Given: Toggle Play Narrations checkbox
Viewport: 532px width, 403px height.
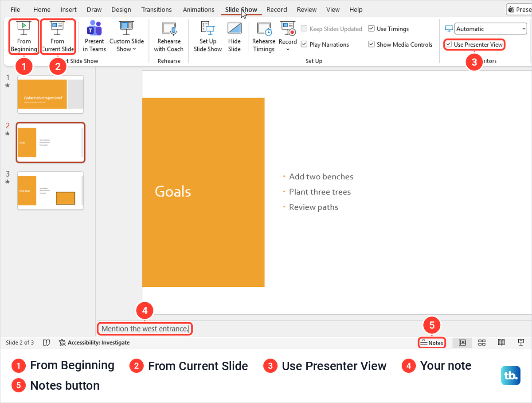Looking at the screenshot, I should 304,44.
